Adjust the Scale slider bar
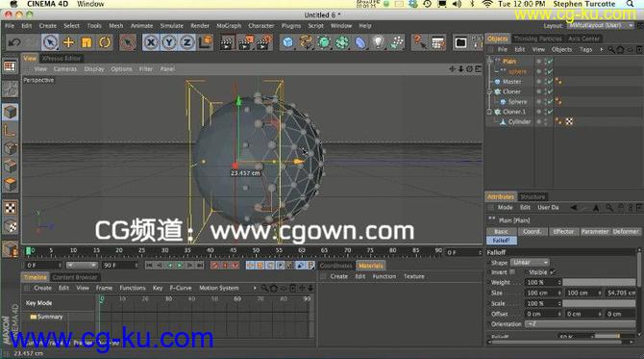Screen dimensions: 644x359 [x=599, y=303]
